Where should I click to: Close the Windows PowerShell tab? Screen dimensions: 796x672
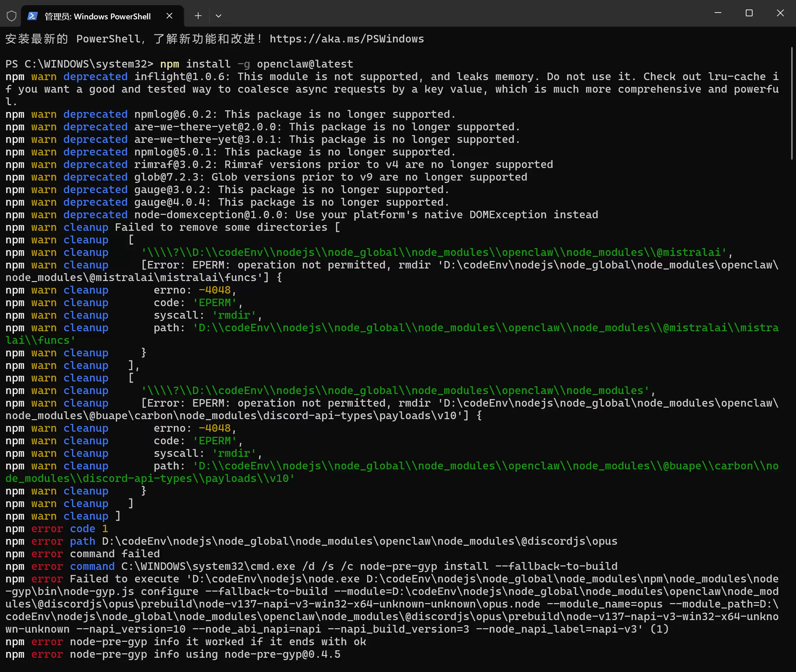tap(170, 16)
